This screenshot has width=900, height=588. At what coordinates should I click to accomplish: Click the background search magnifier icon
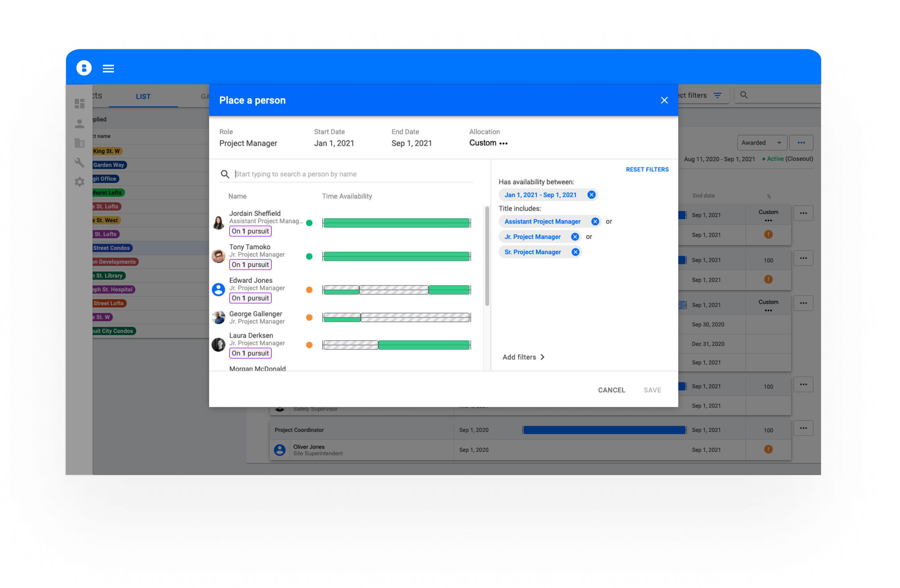(x=744, y=95)
